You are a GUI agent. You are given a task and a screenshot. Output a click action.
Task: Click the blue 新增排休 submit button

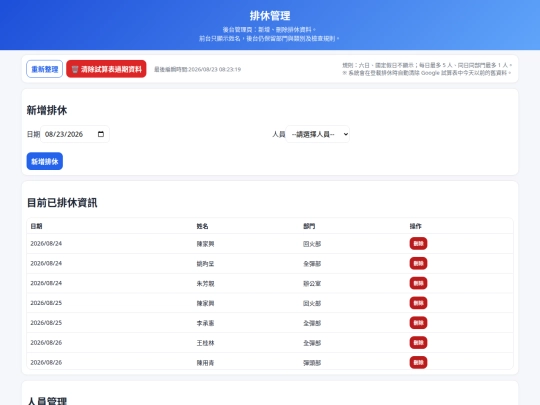tap(45, 161)
